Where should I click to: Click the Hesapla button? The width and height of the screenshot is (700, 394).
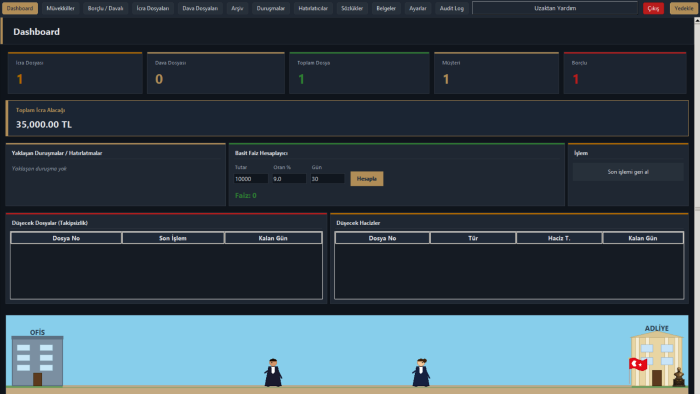tap(367, 179)
